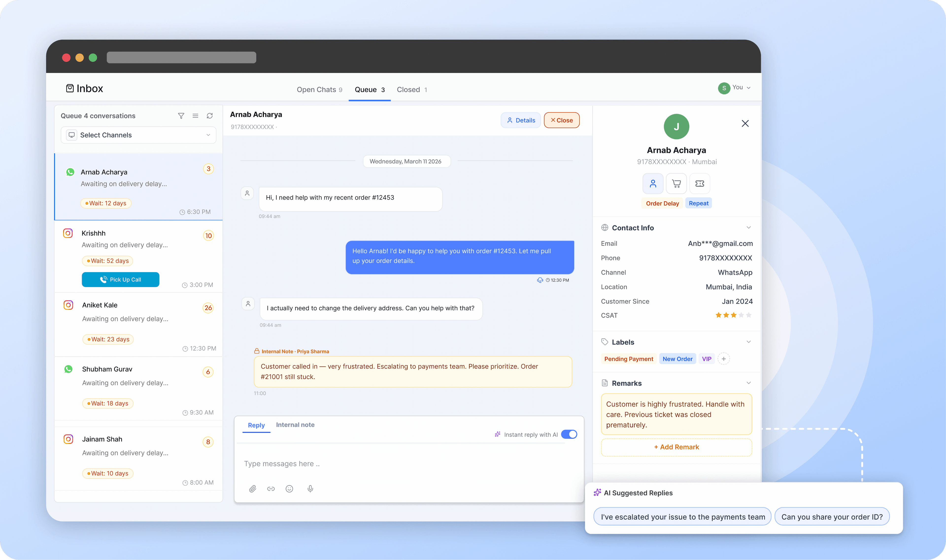Open the queue filter funnel icon
Screen dimensions: 946x560
[181, 116]
